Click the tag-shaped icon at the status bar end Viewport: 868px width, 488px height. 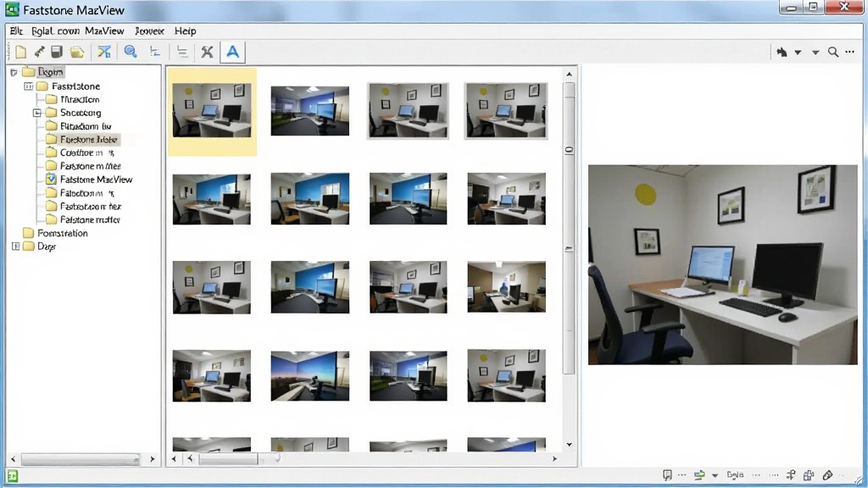coord(827,475)
